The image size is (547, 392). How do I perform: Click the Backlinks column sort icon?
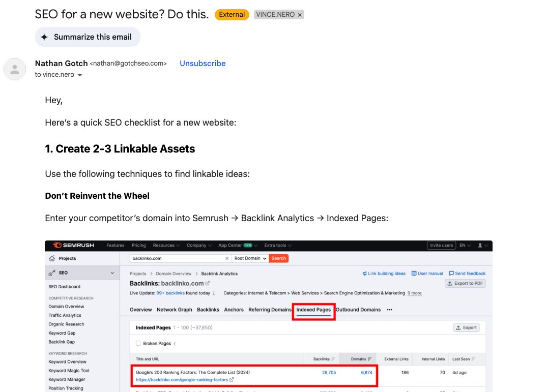coord(333,359)
